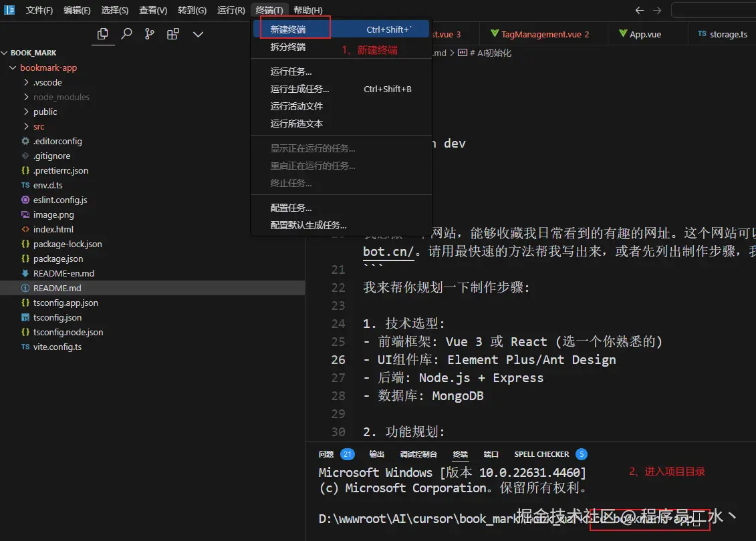
Task: Go forward with the right arrow
Action: (657, 10)
